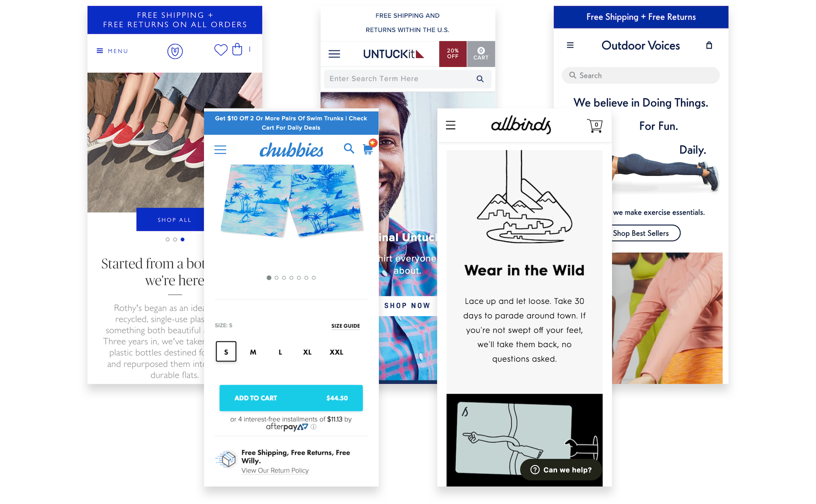
Task: Expand the Rothy's hamburger menu
Action: click(98, 51)
